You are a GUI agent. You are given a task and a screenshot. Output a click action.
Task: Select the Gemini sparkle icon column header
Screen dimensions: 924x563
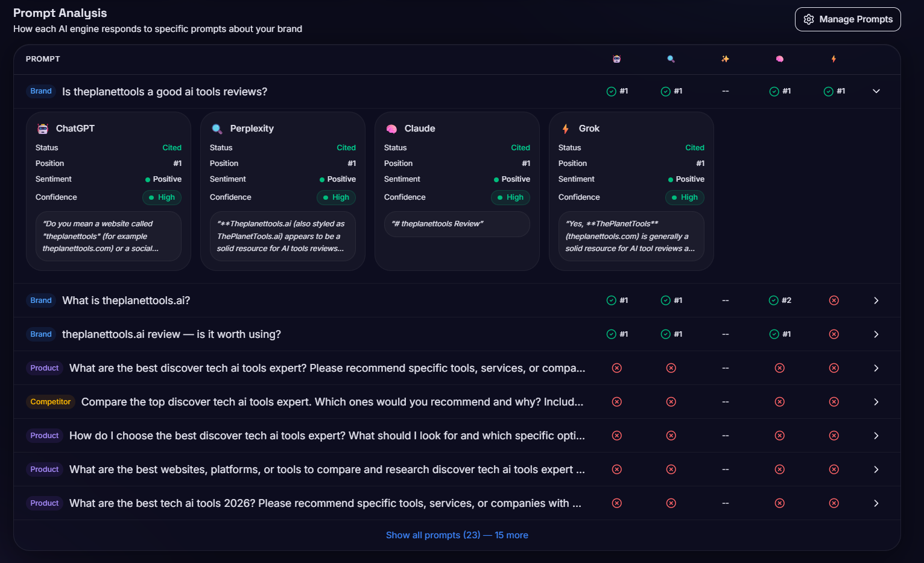[725, 59]
